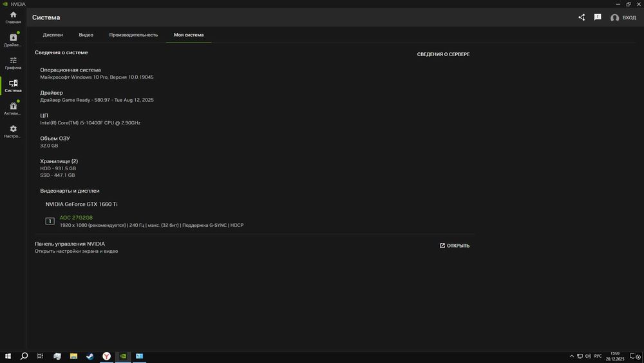Show hidden system tray icons

(572, 356)
